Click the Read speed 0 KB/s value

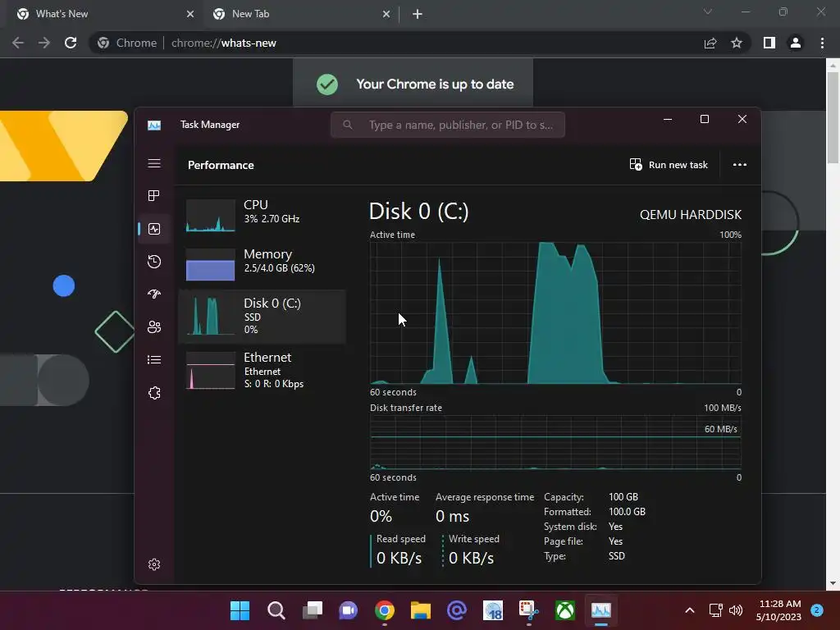point(399,558)
